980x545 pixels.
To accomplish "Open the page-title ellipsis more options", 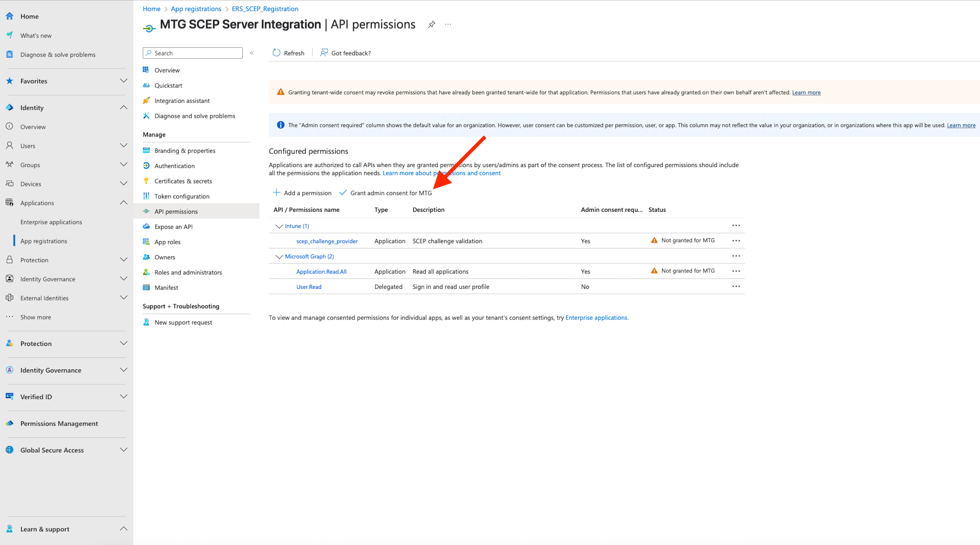I will [448, 24].
